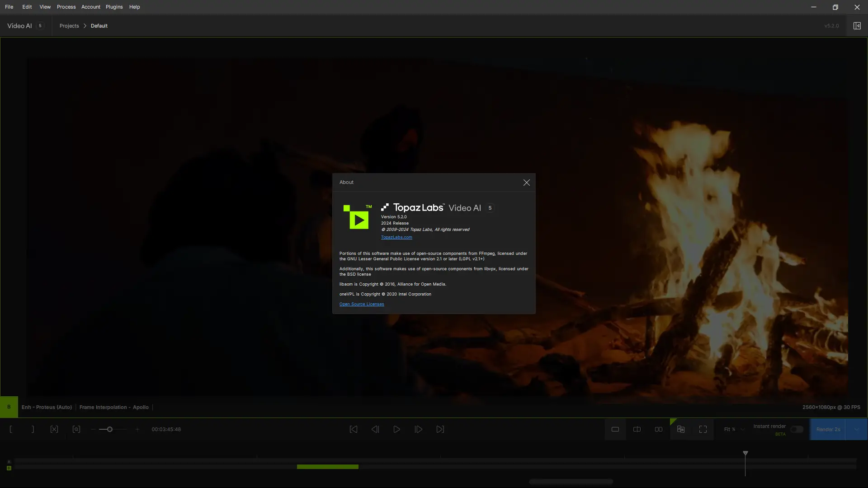Select the split view layout icon
This screenshot has width=868, height=488.
637,429
